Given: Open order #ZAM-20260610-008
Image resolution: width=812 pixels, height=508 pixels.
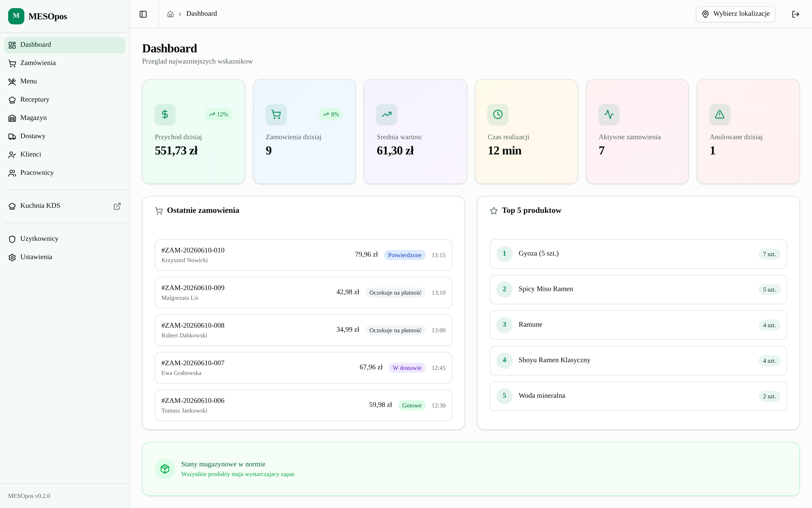Looking at the screenshot, I should click(303, 330).
